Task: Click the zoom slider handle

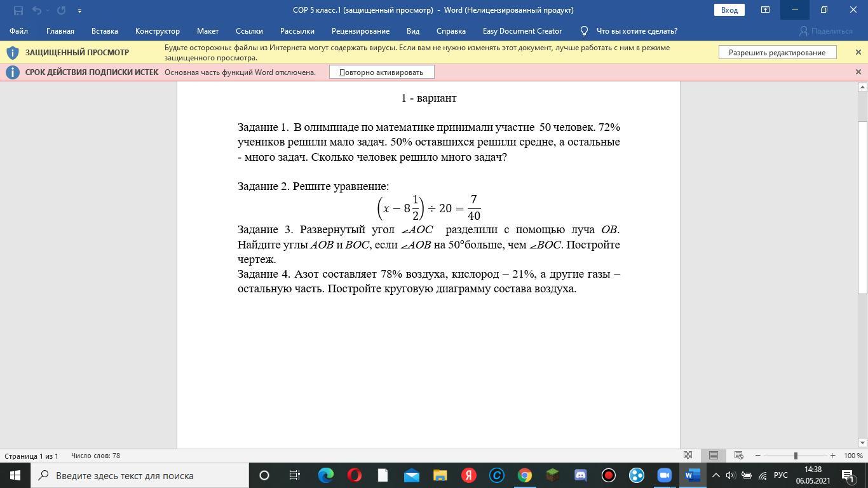Action: [796, 456]
